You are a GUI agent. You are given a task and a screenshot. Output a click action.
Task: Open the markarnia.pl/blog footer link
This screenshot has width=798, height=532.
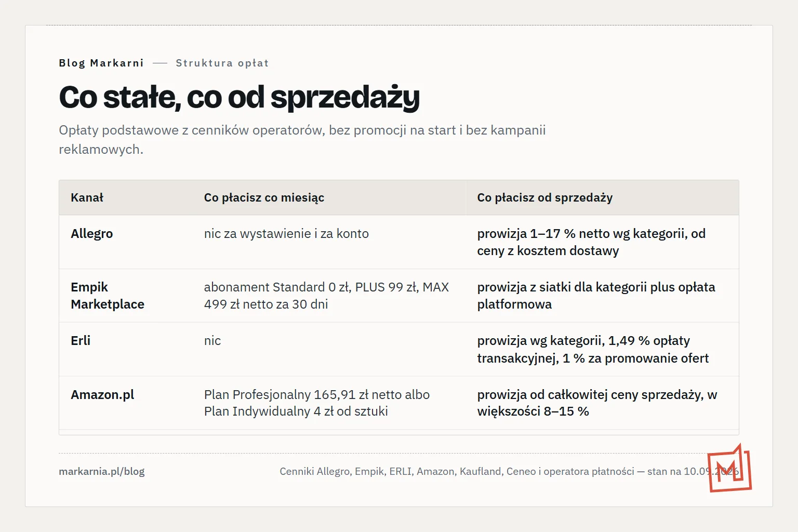pyautogui.click(x=102, y=471)
